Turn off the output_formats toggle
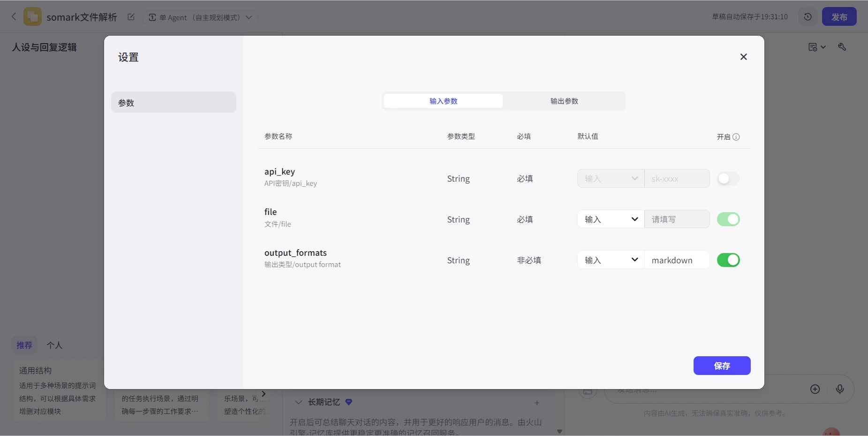This screenshot has width=868, height=436. coord(728,260)
